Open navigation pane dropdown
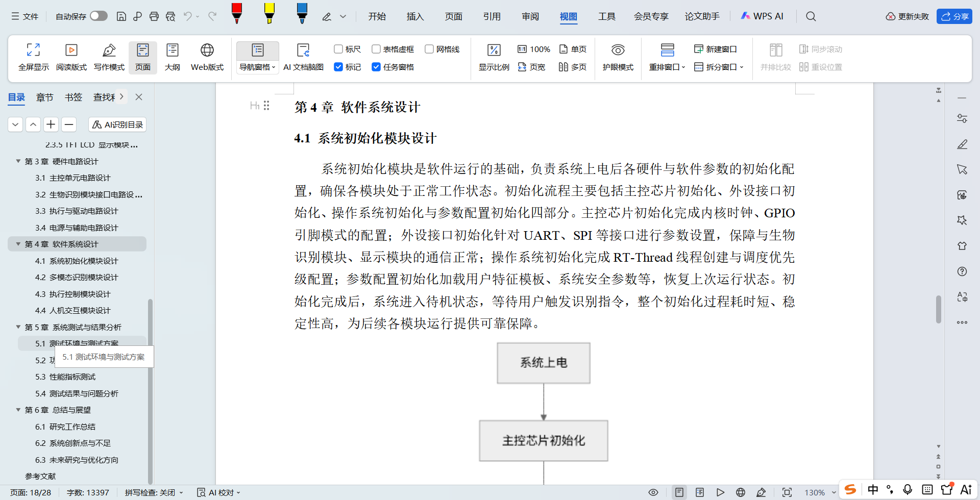The image size is (980, 500). click(x=258, y=67)
